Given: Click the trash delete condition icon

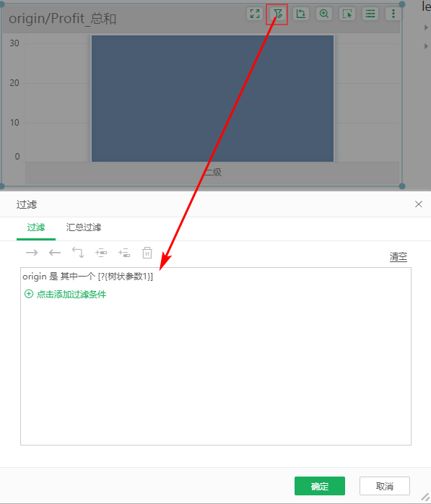Looking at the screenshot, I should click(147, 253).
